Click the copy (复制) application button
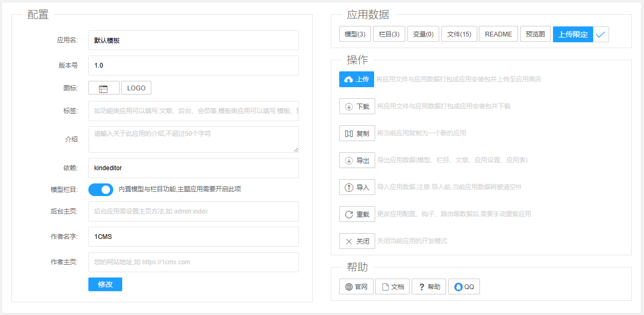The image size is (644, 315). (357, 133)
